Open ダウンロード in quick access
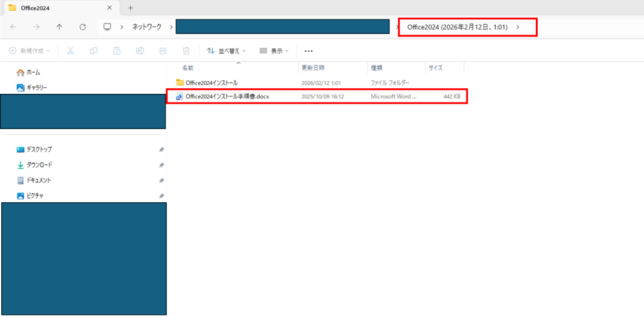The width and height of the screenshot is (644, 318). (39, 165)
